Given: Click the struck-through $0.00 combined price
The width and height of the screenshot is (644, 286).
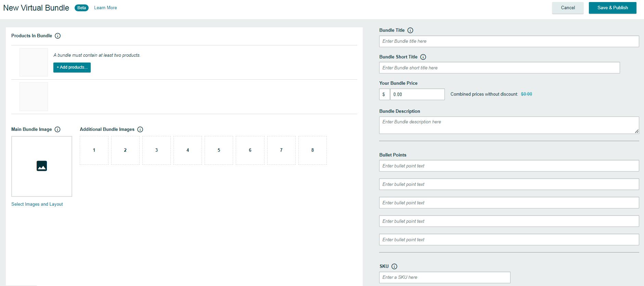Looking at the screenshot, I should tap(526, 94).
